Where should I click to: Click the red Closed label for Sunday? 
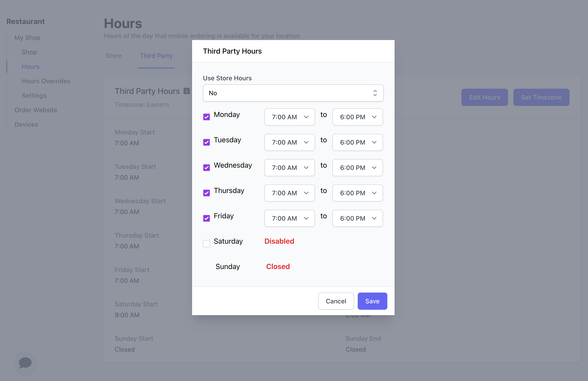coord(278,267)
